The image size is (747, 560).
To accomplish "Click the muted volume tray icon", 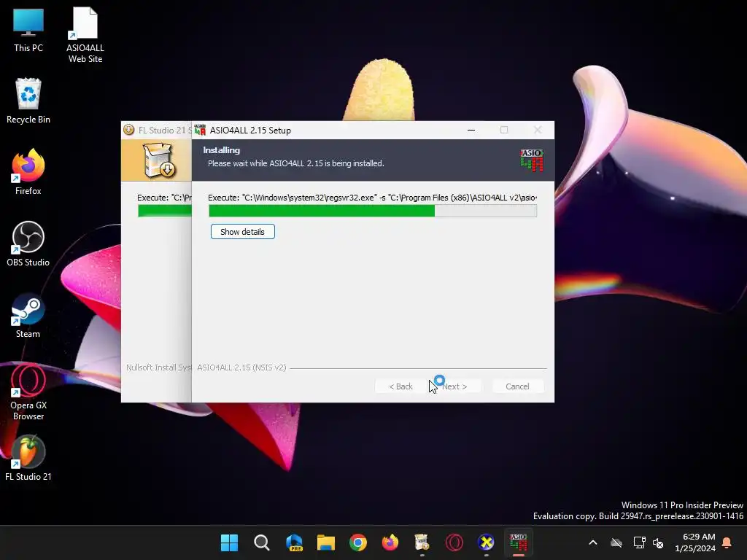I will tap(659, 542).
